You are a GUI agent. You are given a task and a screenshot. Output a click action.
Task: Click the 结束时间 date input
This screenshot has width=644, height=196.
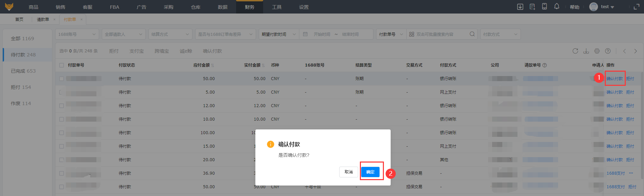(350, 34)
